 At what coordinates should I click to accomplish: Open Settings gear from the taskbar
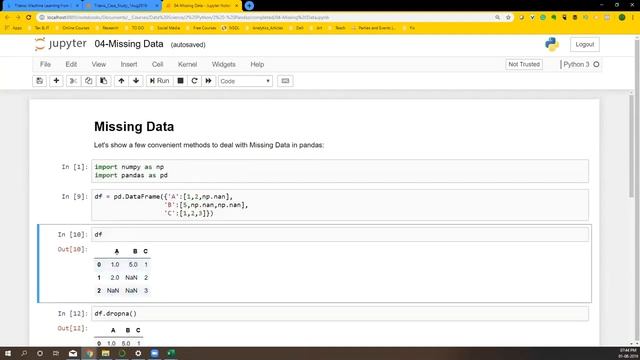[138, 353]
